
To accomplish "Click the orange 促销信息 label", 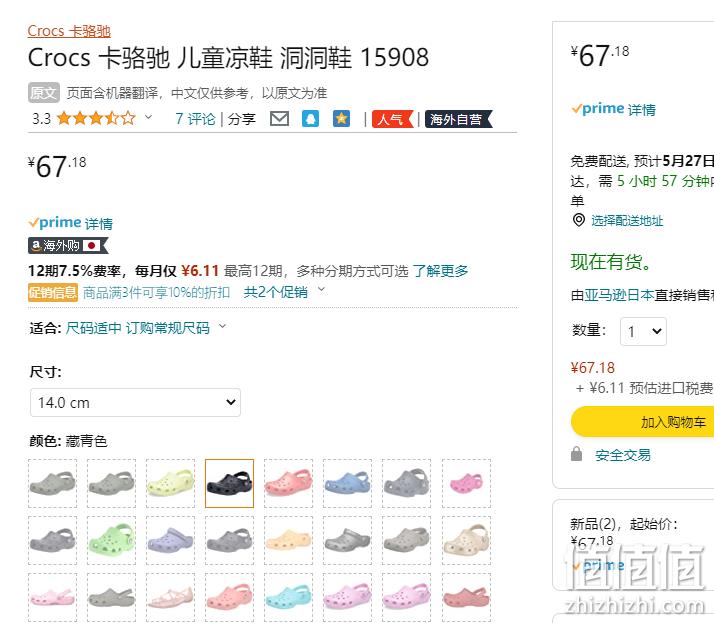I will (x=53, y=292).
